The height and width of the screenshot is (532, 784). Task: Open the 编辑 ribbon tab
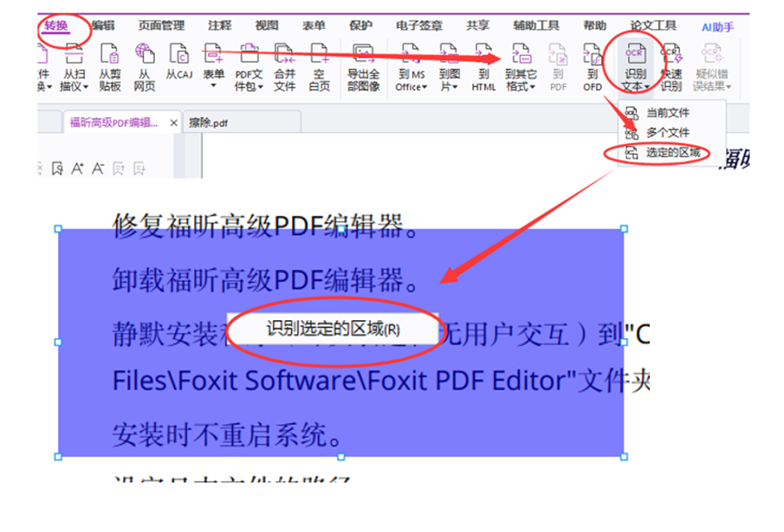(x=103, y=25)
